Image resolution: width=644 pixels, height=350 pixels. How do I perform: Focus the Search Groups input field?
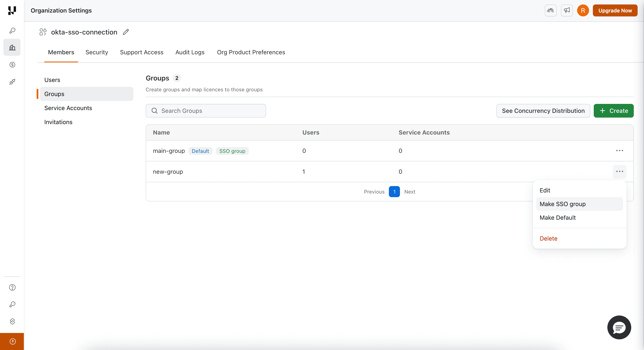click(206, 111)
